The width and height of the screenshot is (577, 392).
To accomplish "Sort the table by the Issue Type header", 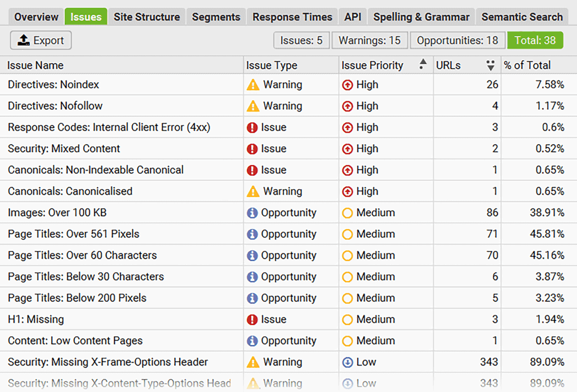I will [x=272, y=65].
